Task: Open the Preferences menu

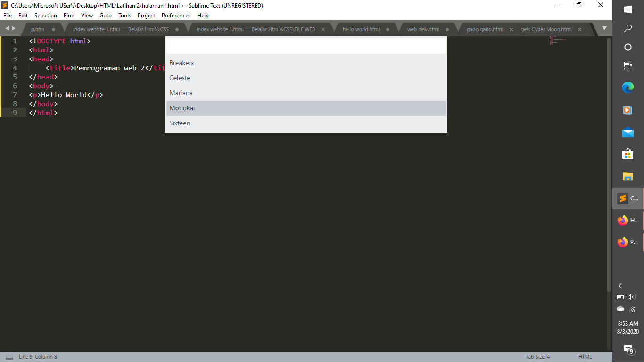Action: pos(176,16)
